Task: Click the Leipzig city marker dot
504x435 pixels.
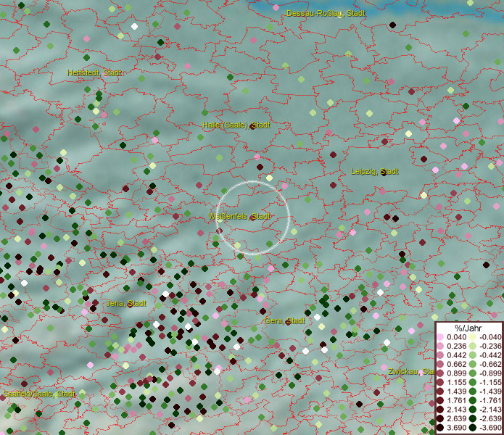Action: pos(382,173)
